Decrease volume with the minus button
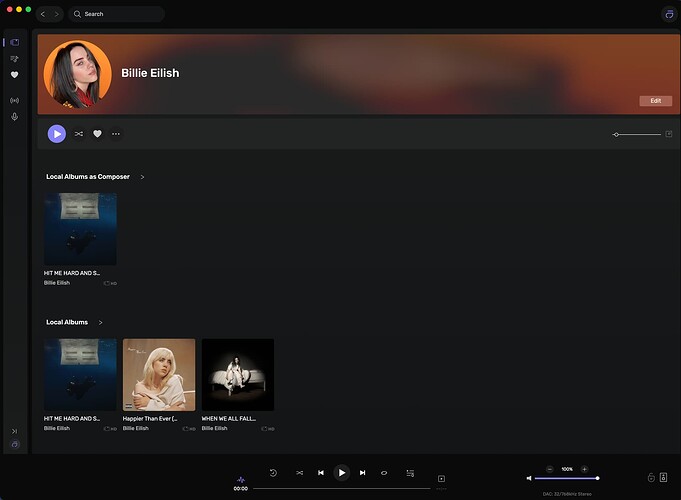681x500 pixels. [x=549, y=469]
